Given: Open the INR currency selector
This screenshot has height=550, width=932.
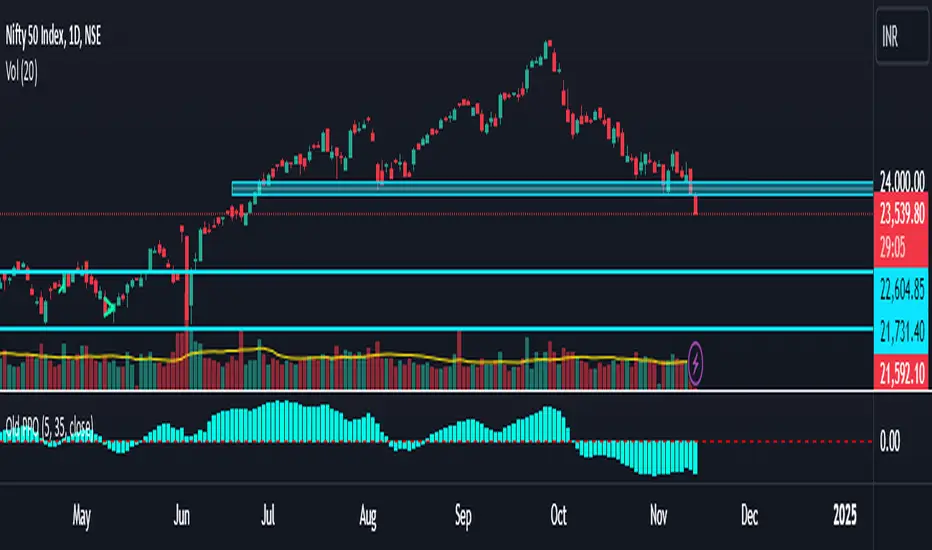Looking at the screenshot, I should point(902,36).
